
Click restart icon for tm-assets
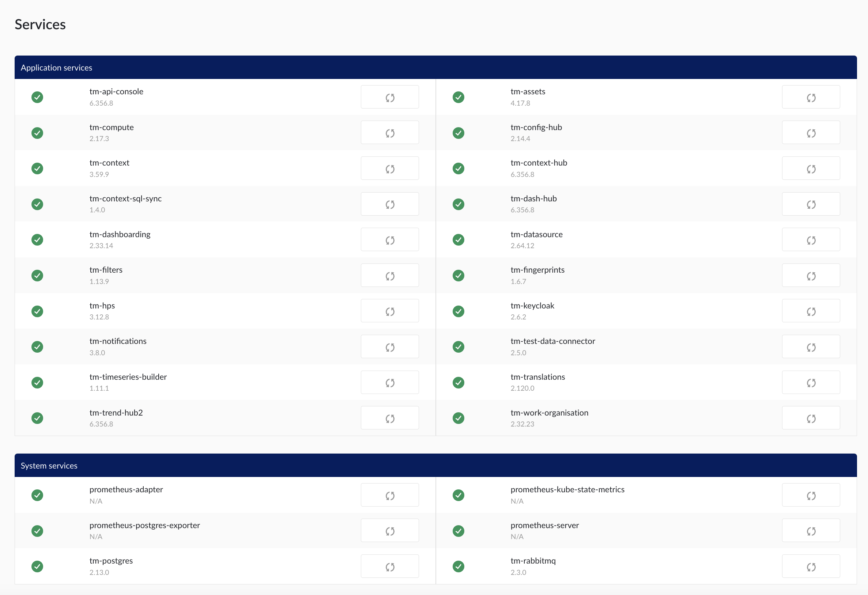(811, 97)
